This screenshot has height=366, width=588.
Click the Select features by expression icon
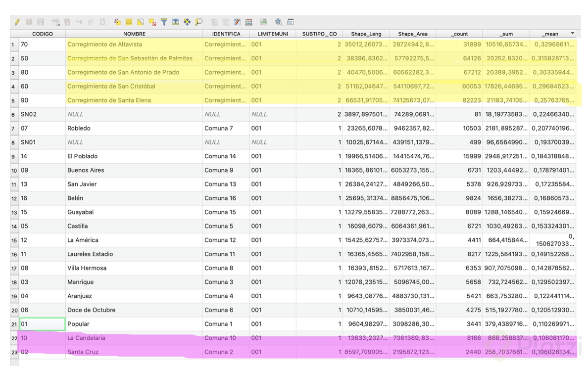[x=117, y=22]
